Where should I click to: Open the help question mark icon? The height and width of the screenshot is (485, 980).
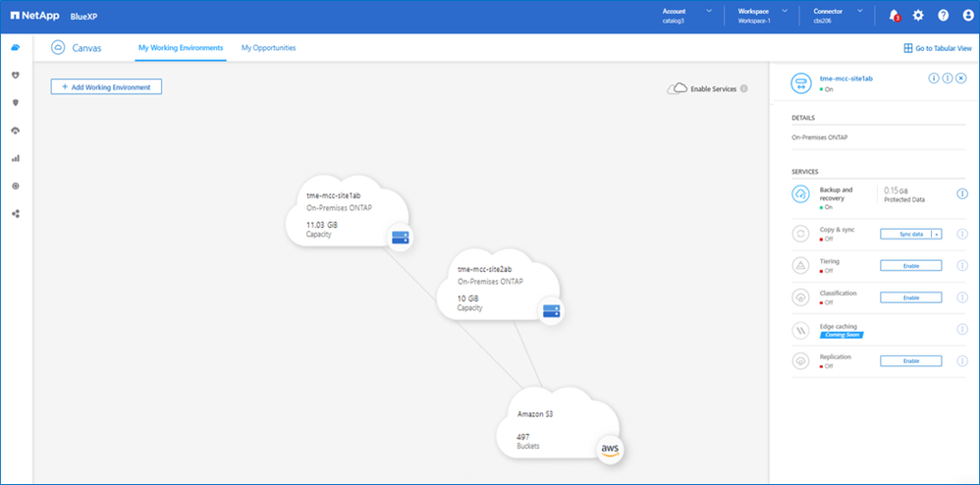943,16
